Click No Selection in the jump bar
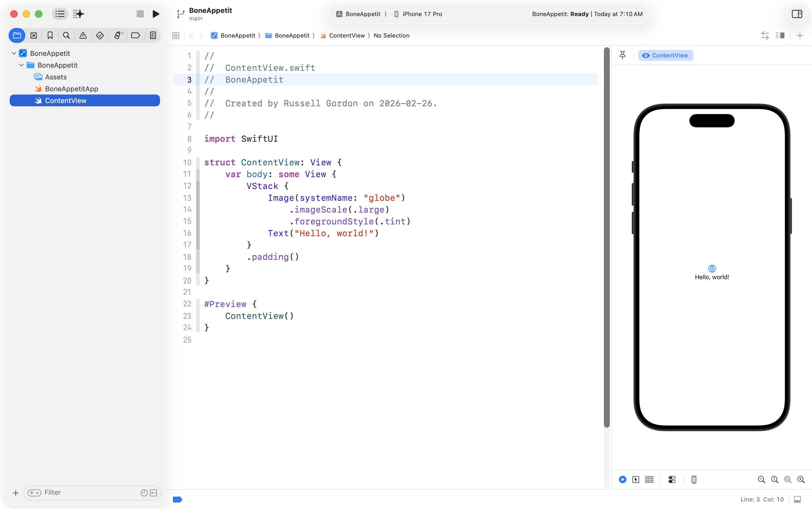Image resolution: width=812 pixels, height=509 pixels. pos(391,35)
